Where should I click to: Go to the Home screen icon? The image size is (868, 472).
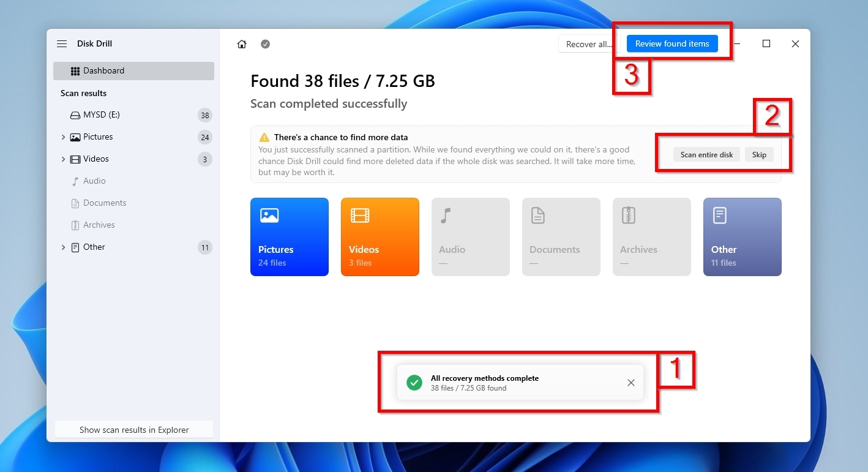coord(242,44)
